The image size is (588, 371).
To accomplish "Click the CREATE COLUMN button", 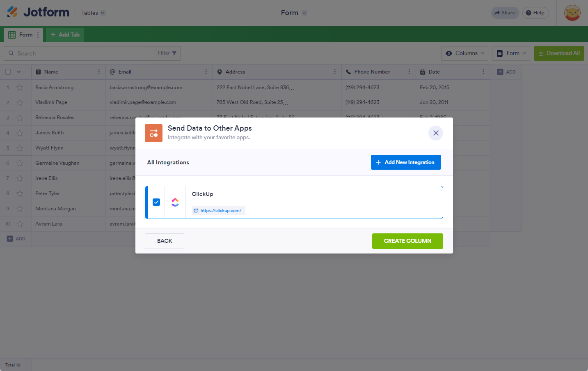I will point(407,241).
